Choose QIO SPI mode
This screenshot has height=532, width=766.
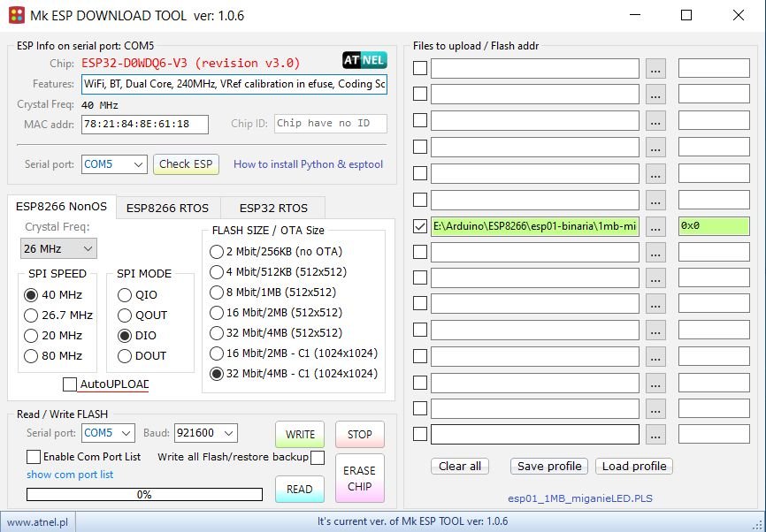coord(125,295)
